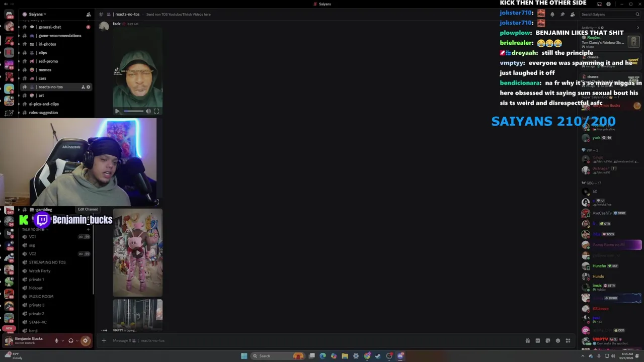
Task: Go to the clips channel
Action: tap(55, 53)
